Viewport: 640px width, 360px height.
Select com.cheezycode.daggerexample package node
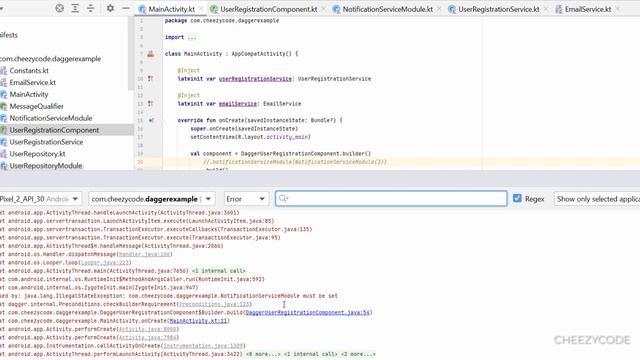pos(50,59)
